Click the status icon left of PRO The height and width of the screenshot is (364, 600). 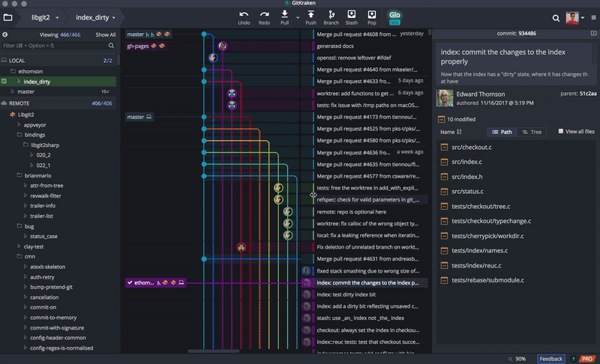(x=573, y=359)
